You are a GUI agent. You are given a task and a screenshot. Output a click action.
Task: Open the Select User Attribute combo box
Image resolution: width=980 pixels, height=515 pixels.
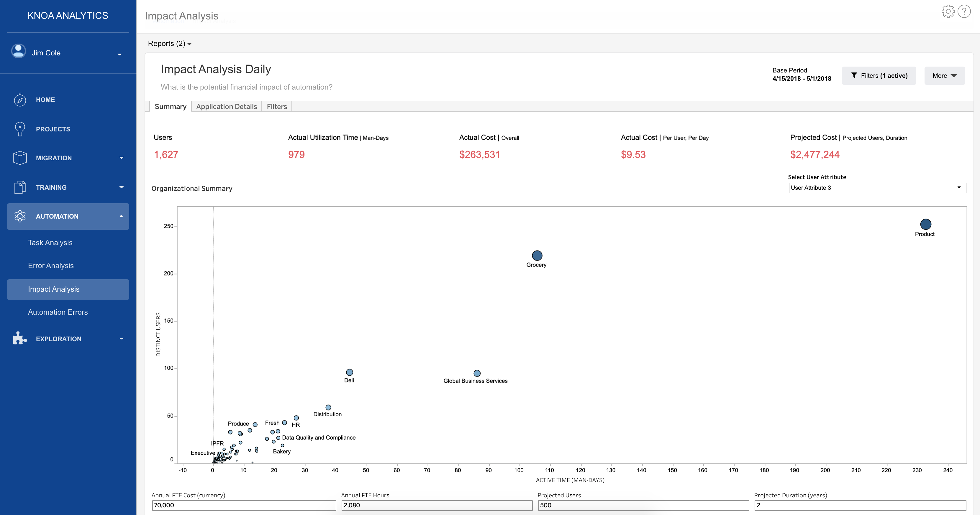876,188
